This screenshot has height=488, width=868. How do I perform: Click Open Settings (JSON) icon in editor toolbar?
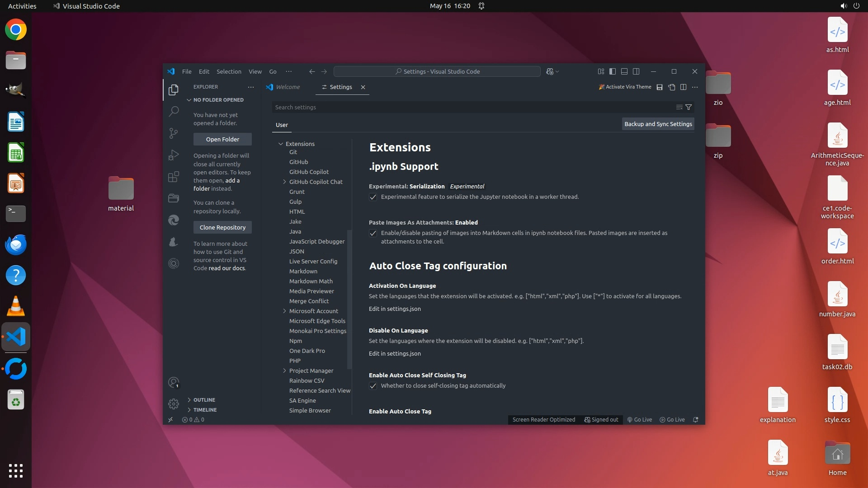[672, 87]
